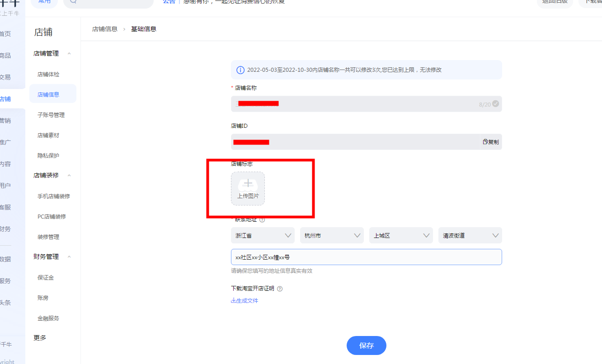Click the 店铺名称 input field
602x364 pixels.
pos(367,103)
